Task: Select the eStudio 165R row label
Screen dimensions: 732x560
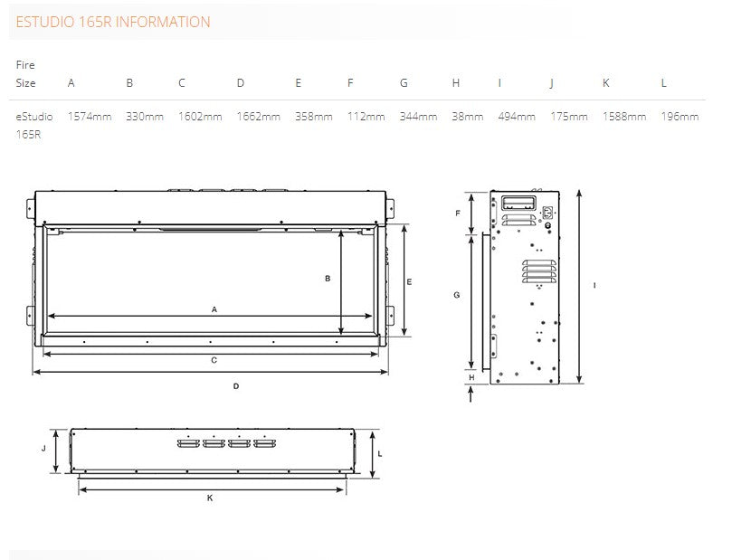Action: coord(34,125)
